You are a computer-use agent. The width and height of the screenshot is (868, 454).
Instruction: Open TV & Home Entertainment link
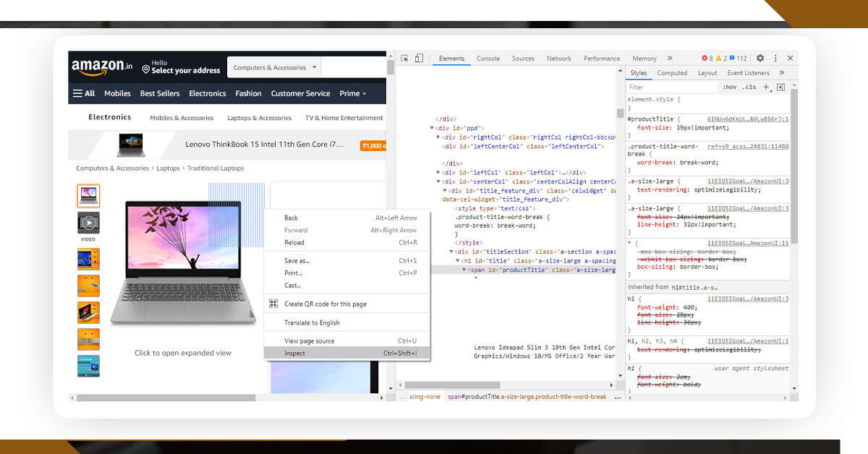click(x=344, y=118)
